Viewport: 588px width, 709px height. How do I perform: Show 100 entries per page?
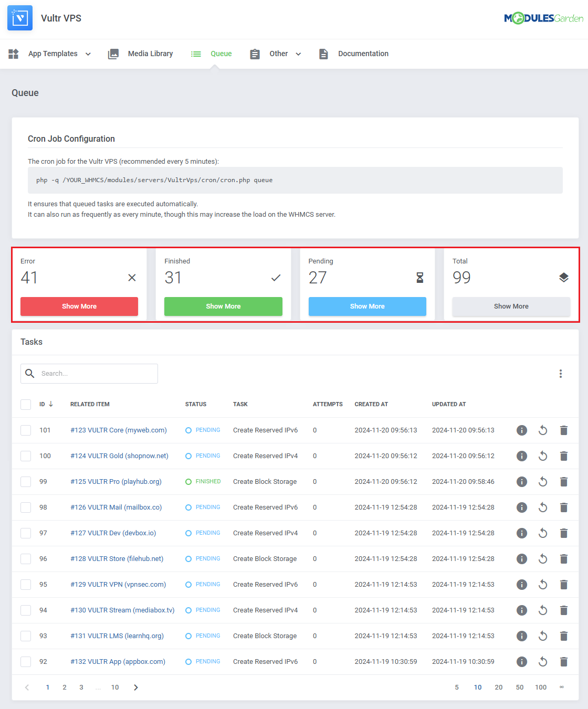(x=541, y=687)
